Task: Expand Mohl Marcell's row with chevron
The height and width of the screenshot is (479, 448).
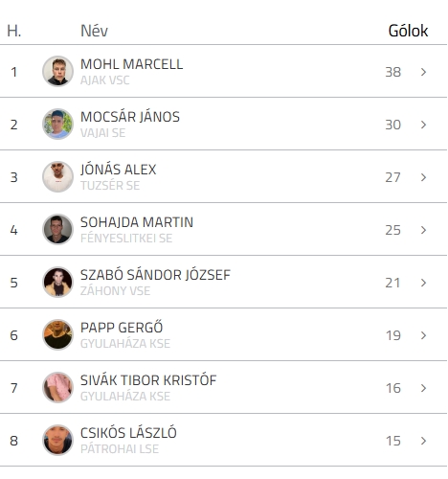Action: (423, 72)
